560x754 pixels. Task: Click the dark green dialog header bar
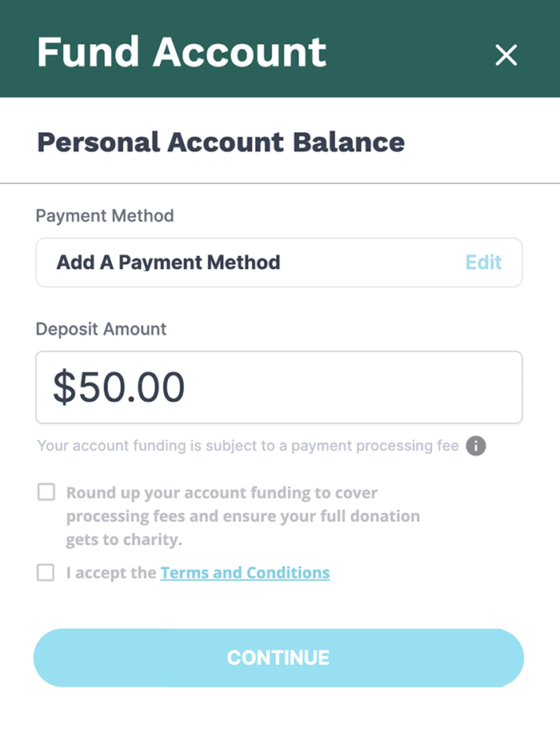tap(280, 49)
